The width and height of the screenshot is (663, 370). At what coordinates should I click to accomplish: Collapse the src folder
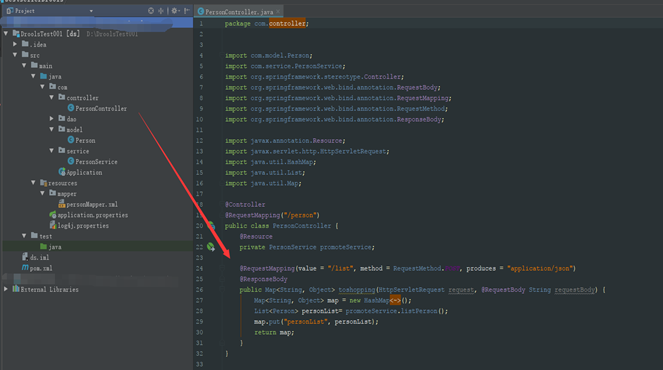coord(15,55)
